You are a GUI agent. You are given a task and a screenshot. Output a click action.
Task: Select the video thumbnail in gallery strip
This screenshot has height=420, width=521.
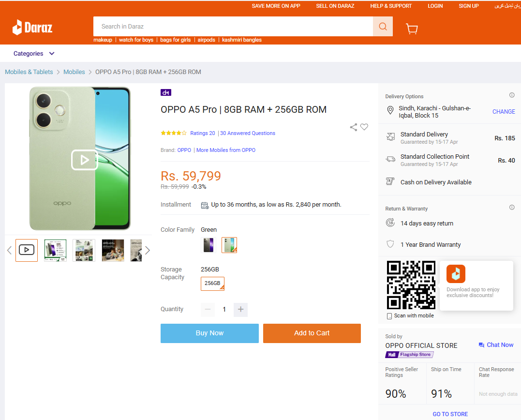coord(27,250)
